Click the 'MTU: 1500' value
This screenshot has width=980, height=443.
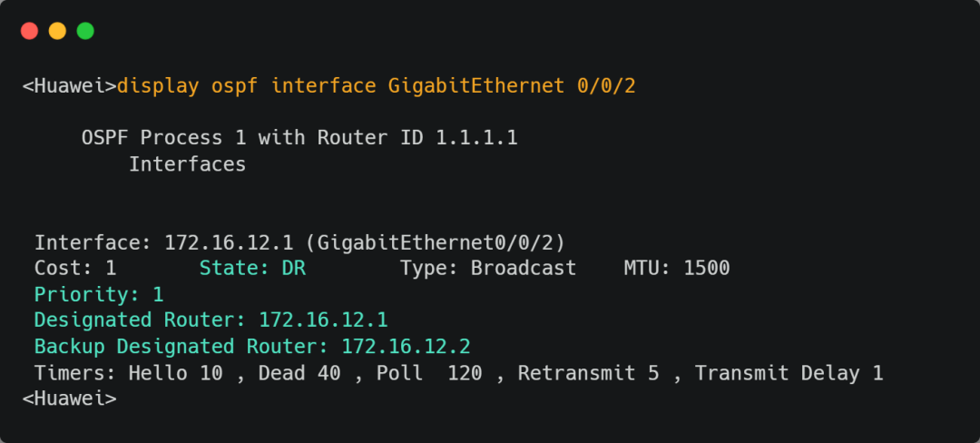[x=677, y=268]
